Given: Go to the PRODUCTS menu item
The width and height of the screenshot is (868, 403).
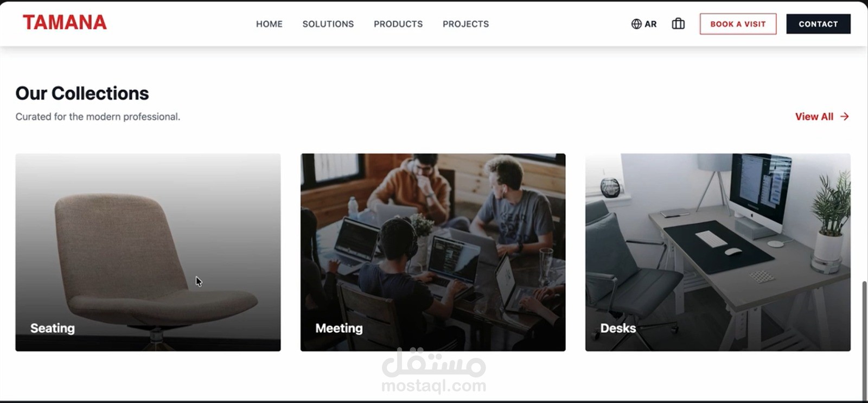Looking at the screenshot, I should point(398,24).
